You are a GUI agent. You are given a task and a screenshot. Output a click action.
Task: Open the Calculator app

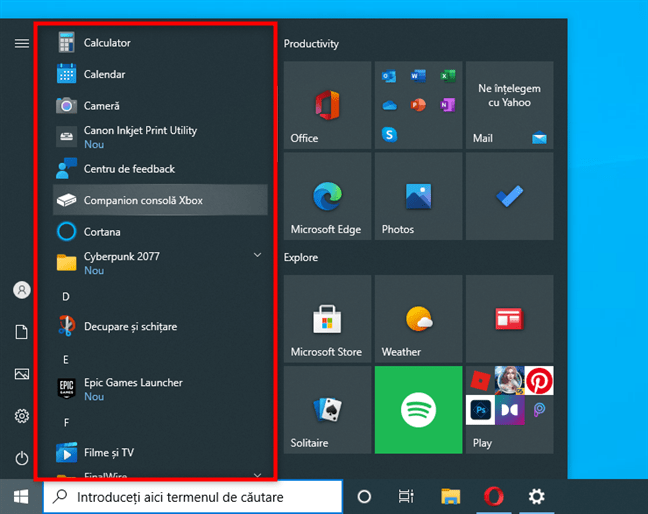pos(160,43)
